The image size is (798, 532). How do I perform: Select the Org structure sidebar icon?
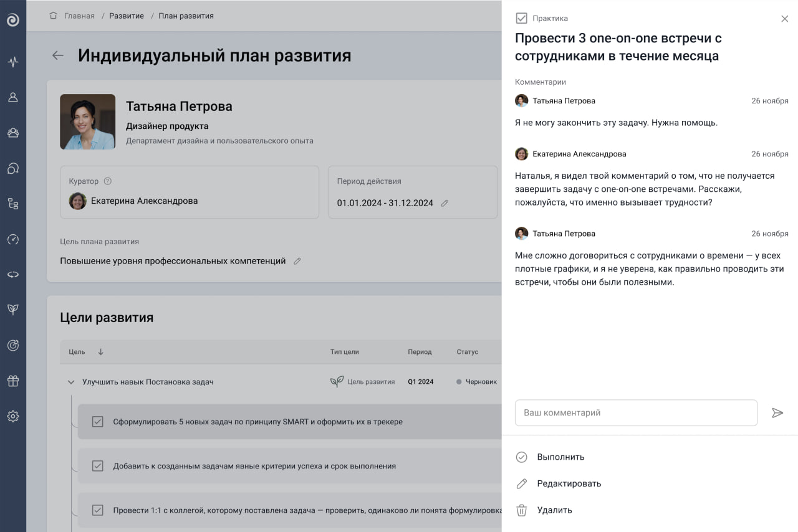coord(13,203)
